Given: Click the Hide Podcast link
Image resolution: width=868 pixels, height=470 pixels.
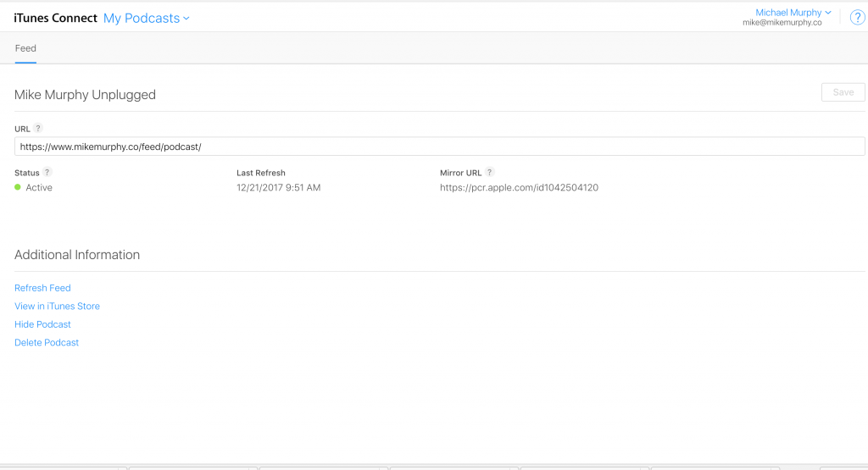Looking at the screenshot, I should (x=42, y=324).
